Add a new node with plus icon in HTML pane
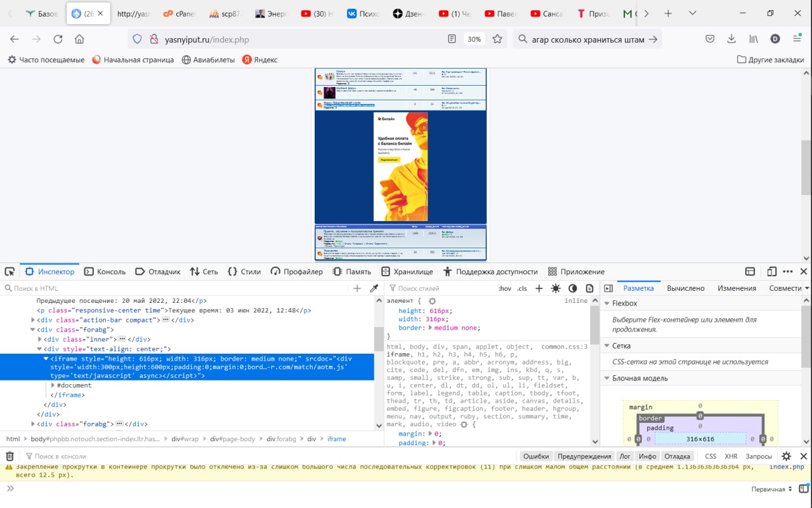Viewport: 812px width, 508px height. [x=357, y=288]
